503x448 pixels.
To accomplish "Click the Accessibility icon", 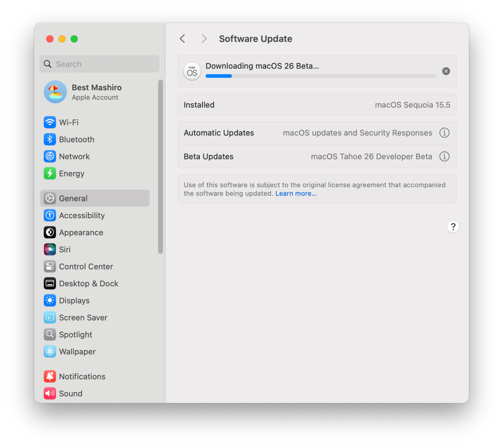I will pos(50,215).
